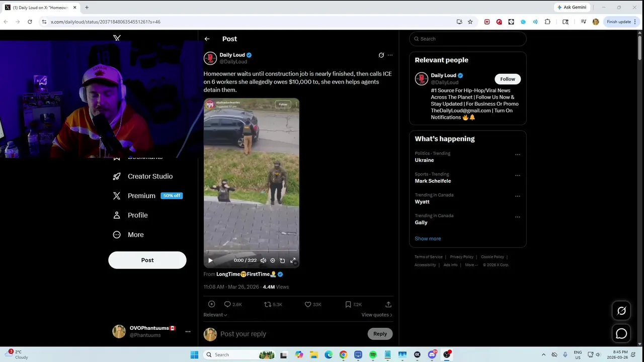Open options for Gally trend
The width and height of the screenshot is (644, 362).
pos(518,217)
